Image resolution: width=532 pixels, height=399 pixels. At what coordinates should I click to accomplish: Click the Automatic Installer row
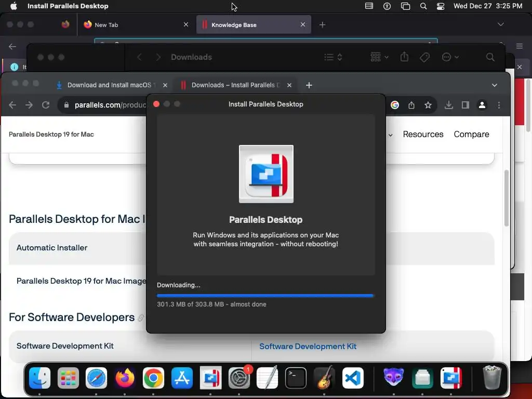(x=77, y=248)
